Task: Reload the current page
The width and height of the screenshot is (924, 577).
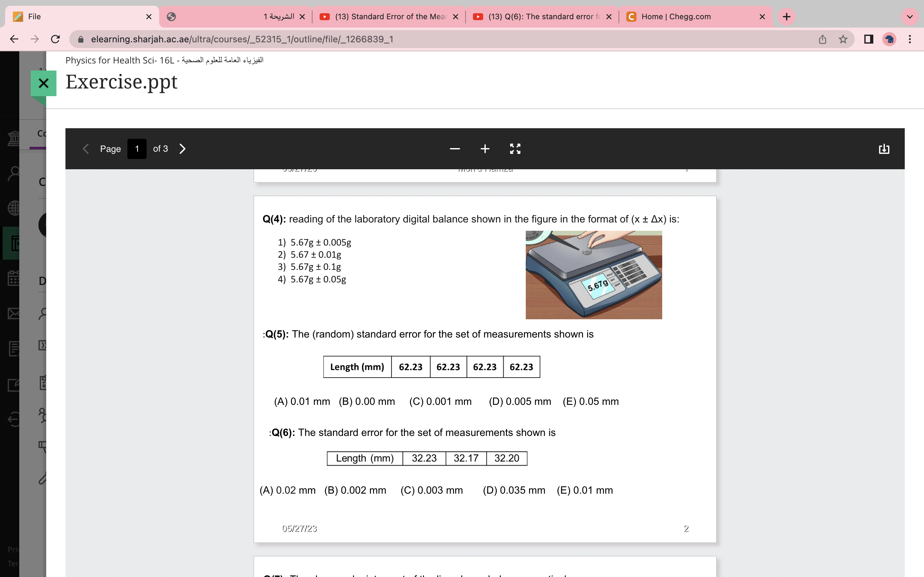Action: (x=56, y=39)
